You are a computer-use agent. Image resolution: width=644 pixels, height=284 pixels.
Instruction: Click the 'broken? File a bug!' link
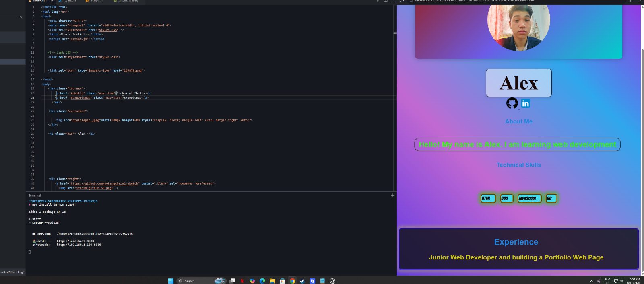pos(12,272)
